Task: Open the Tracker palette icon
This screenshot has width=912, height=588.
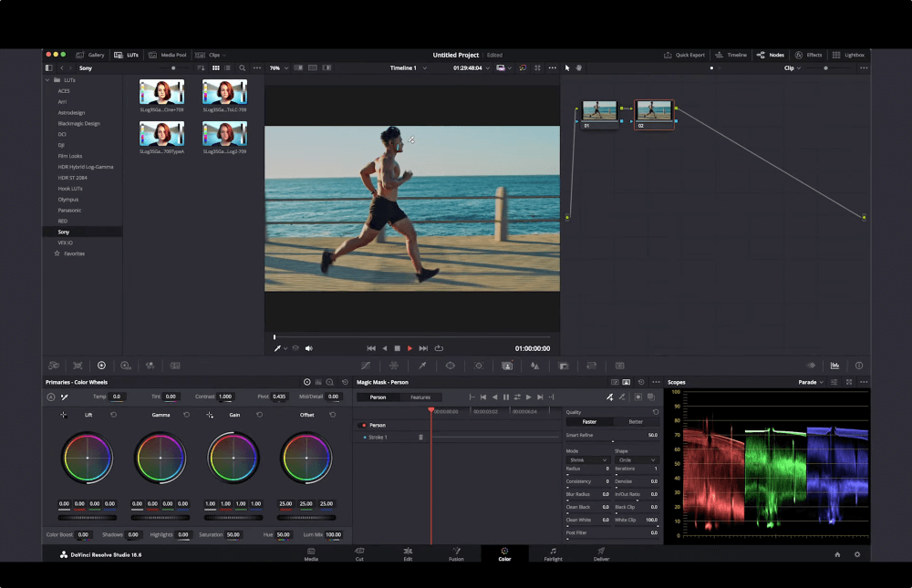Action: (479, 366)
